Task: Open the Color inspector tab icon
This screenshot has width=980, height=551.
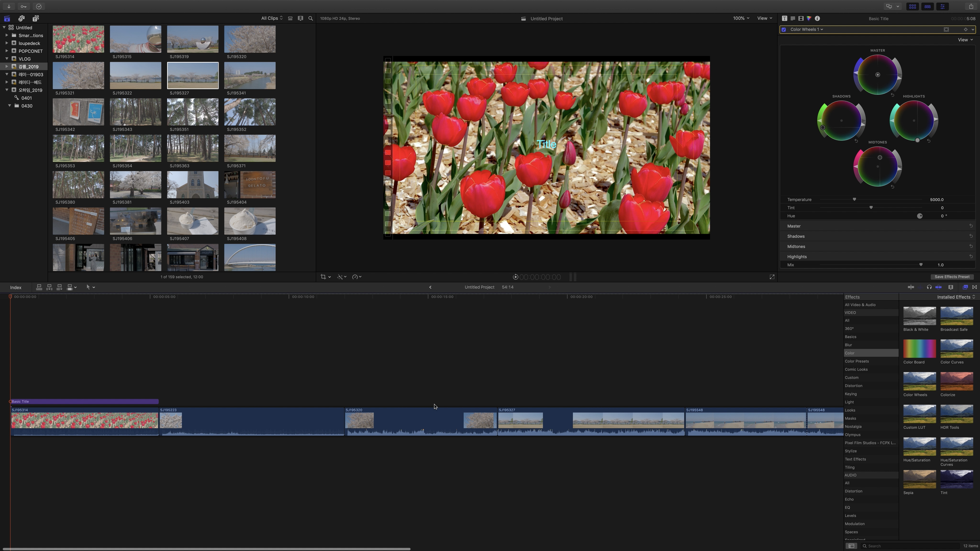Action: point(809,18)
